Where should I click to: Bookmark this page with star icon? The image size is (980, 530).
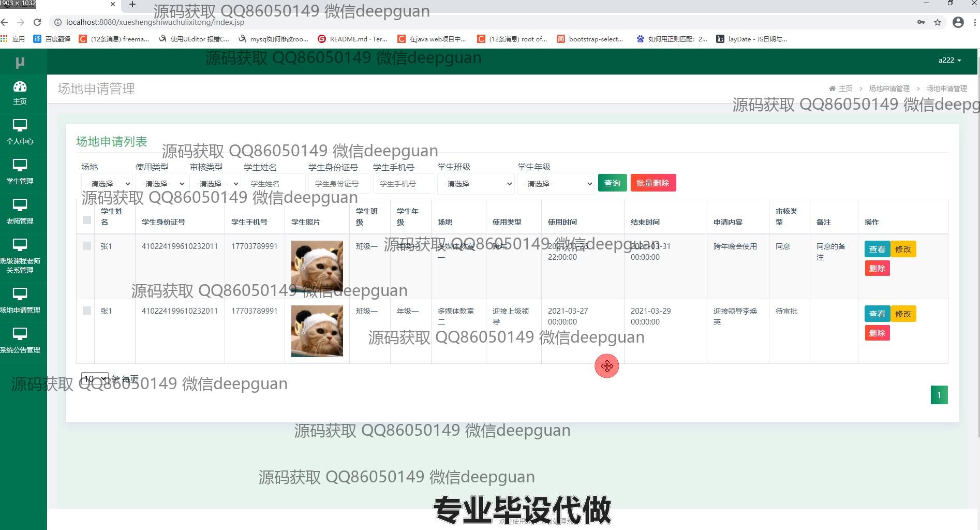tap(937, 22)
